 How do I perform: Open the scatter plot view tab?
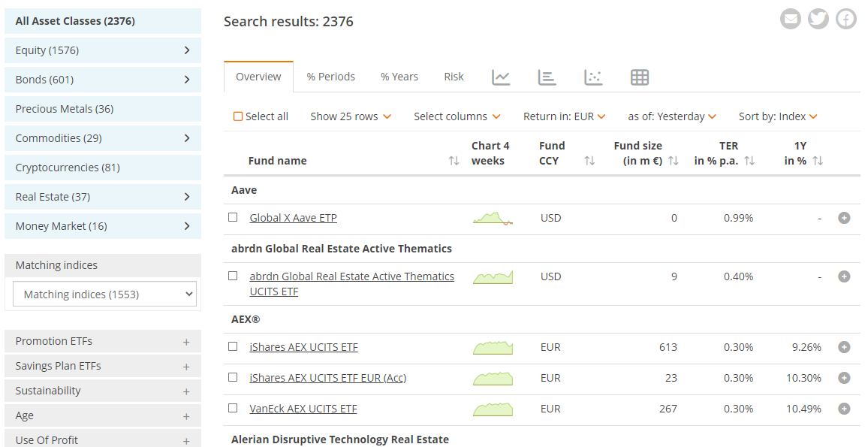pyautogui.click(x=593, y=77)
